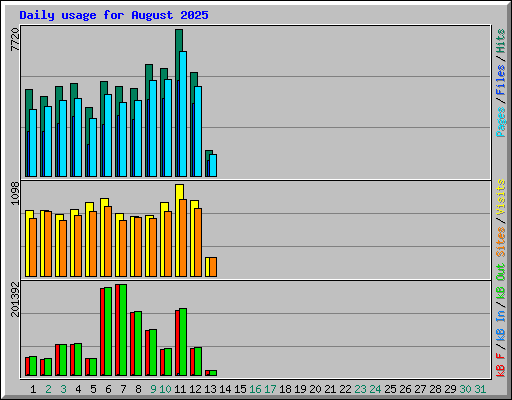Click the 1098 axis value label
The image size is (512, 400).
click(15, 193)
